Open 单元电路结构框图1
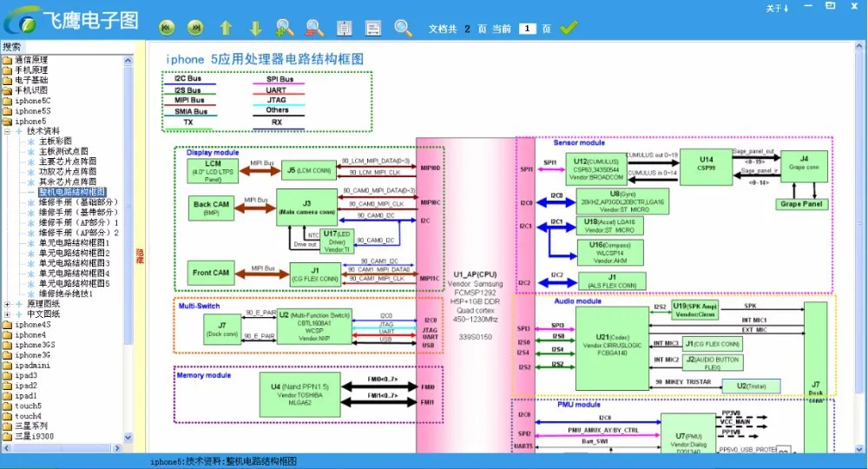The height and width of the screenshot is (469, 868). 74,242
